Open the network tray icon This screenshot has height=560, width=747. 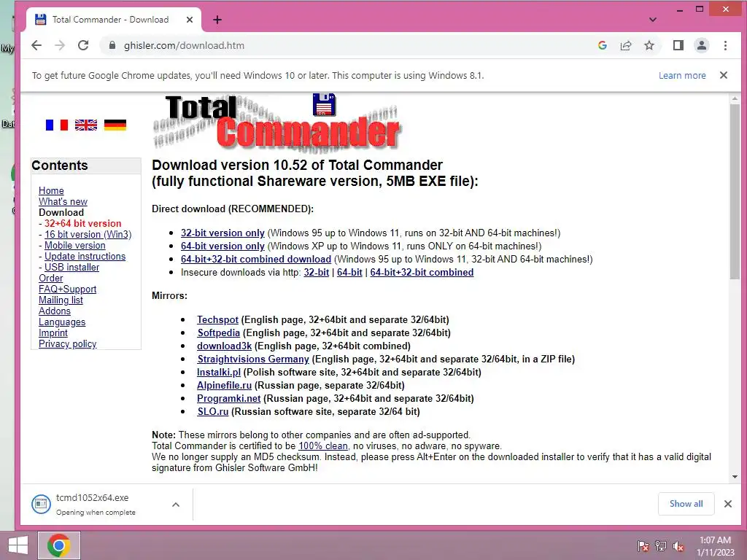tap(661, 545)
